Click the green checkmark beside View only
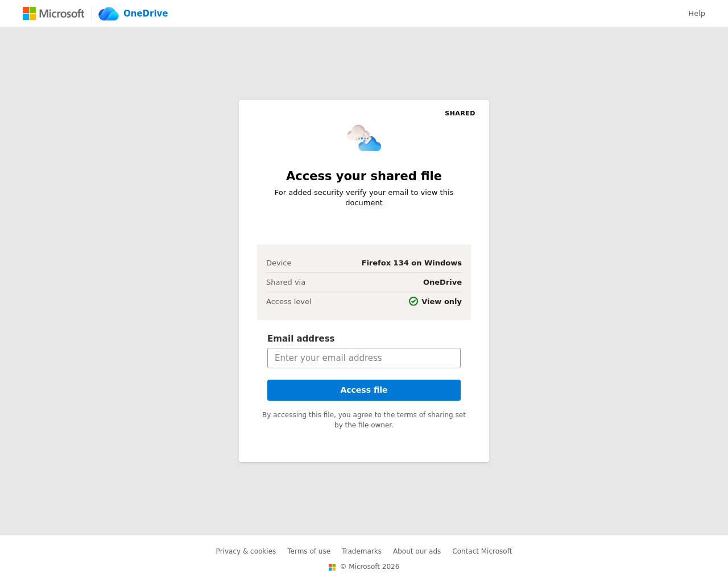 coord(413,301)
